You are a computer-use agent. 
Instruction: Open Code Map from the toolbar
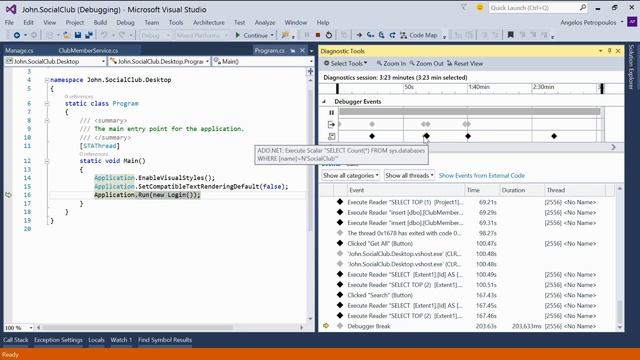click(419, 36)
